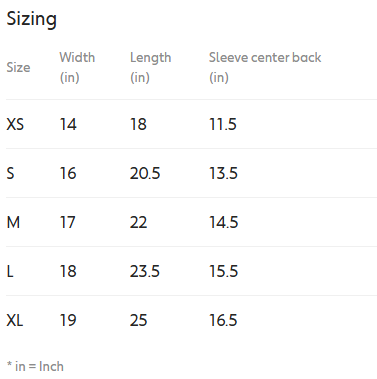Screen dimensions: 377x379
Task: Select the XS size row label
Action: (15, 124)
